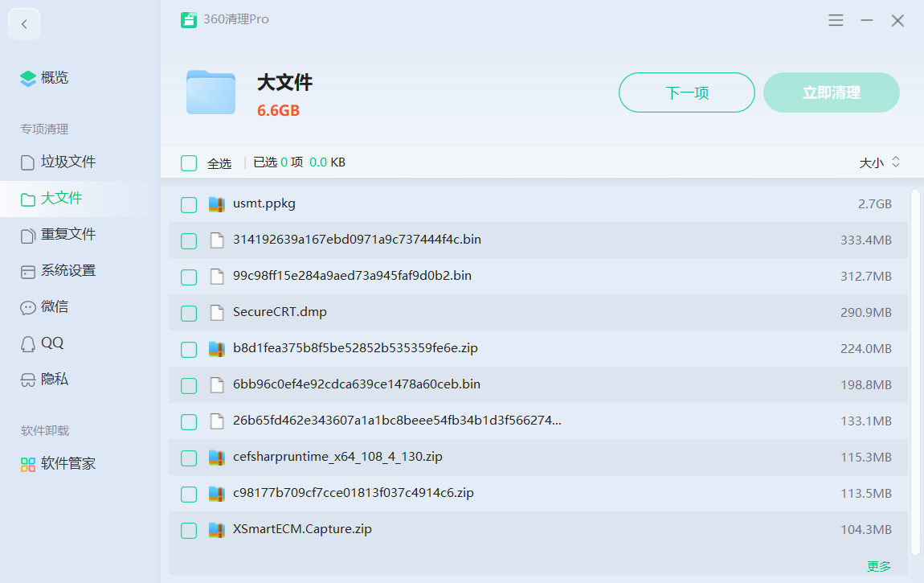Screen dimensions: 924x583
Task: Click the file icon of SecureCRT.dmp
Action: 216,313
